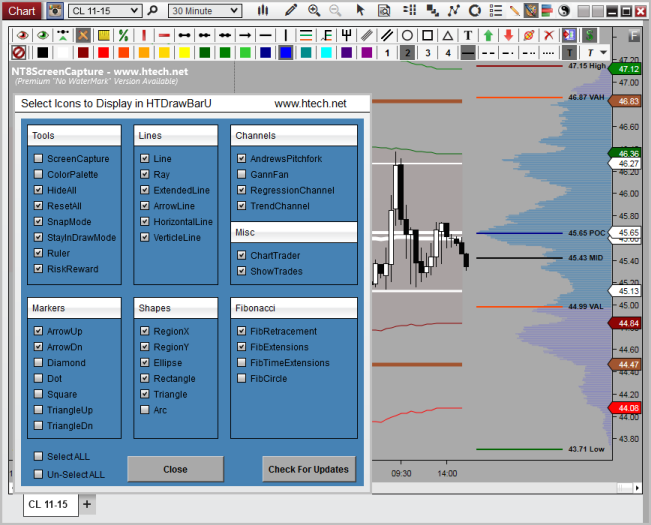651x525 pixels.
Task: Select the drawing pencil tool
Action: click(291, 10)
